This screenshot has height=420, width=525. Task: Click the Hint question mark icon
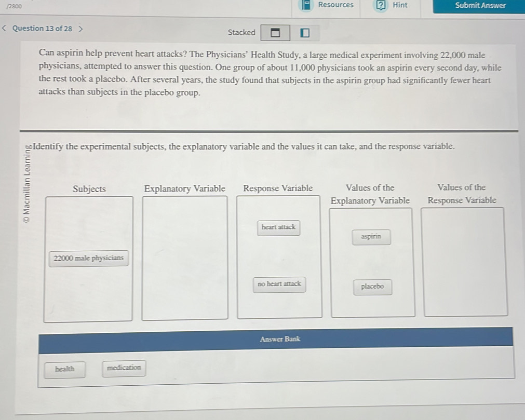[381, 5]
